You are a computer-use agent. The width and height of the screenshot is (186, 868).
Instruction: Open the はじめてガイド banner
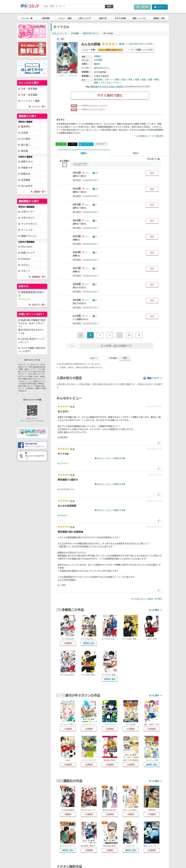point(32,68)
